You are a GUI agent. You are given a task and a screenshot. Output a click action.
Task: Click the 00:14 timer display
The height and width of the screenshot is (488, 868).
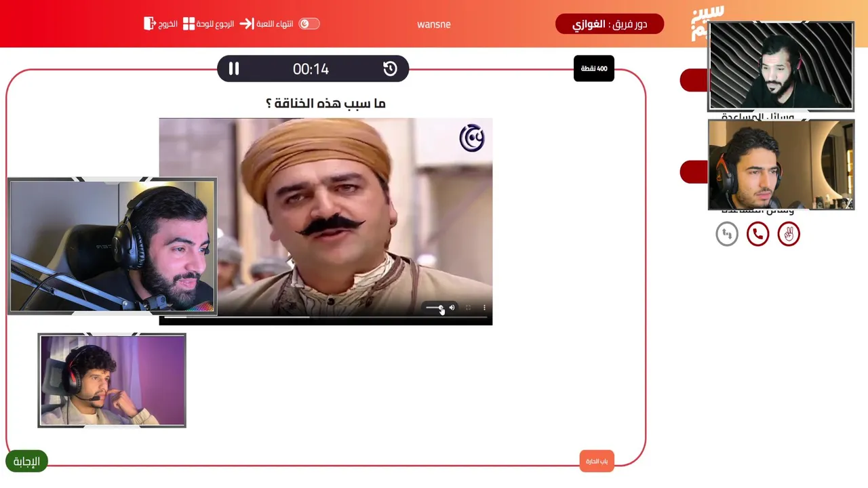point(311,69)
